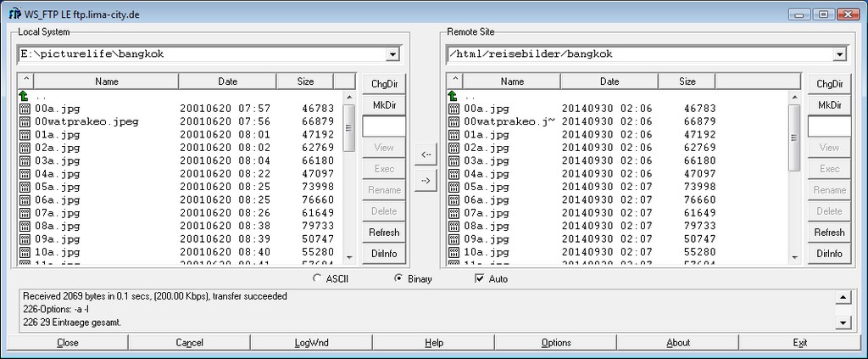Click local list caret sort header
The height and width of the screenshot is (359, 868).
26,81
